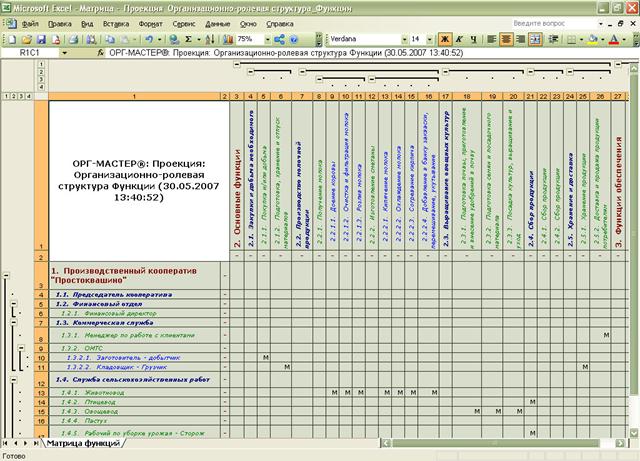Click the Insert Hyperlink globe icon

(x=174, y=39)
